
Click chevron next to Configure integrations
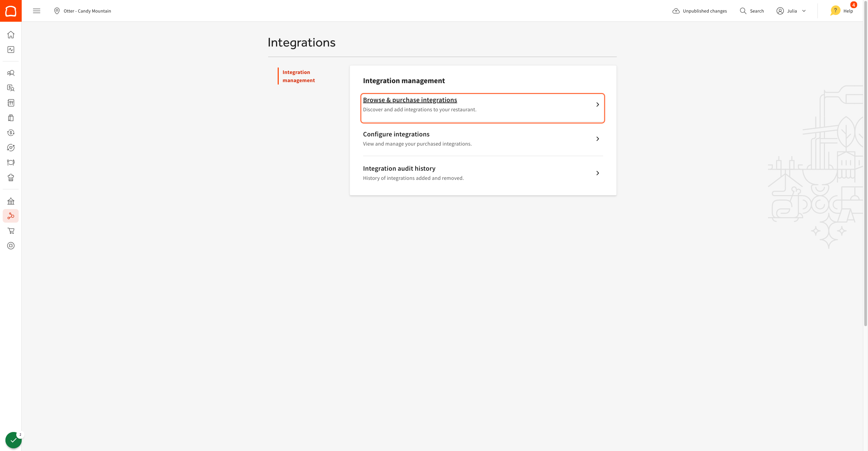click(597, 139)
